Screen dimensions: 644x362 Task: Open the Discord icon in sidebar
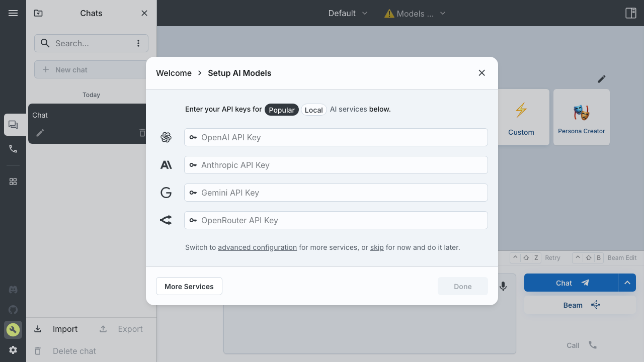(13, 290)
